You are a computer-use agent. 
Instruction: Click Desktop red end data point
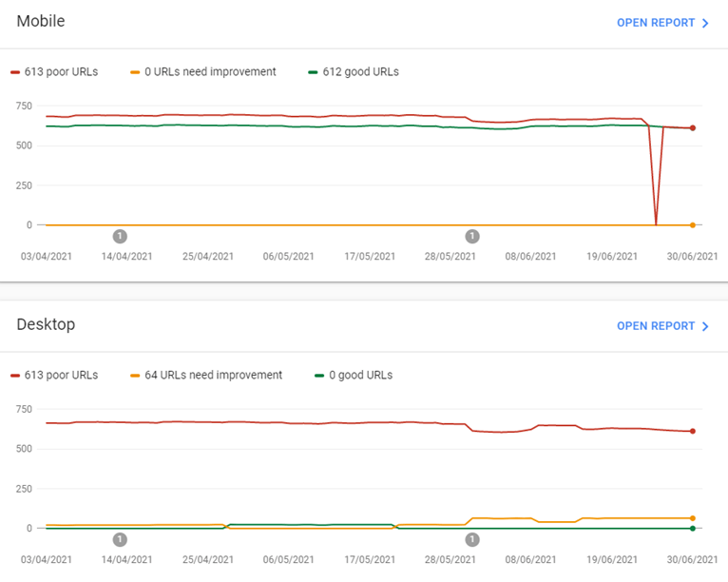(x=692, y=431)
